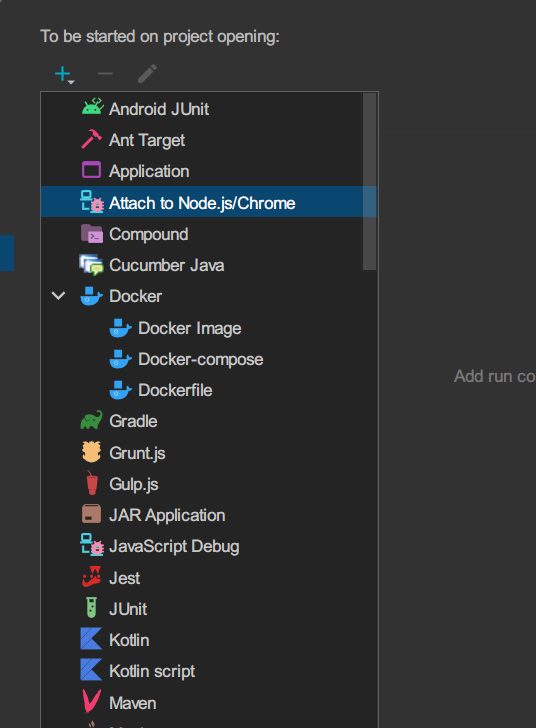Image resolution: width=536 pixels, height=728 pixels.
Task: Choose Docker Image under Docker
Action: point(190,329)
